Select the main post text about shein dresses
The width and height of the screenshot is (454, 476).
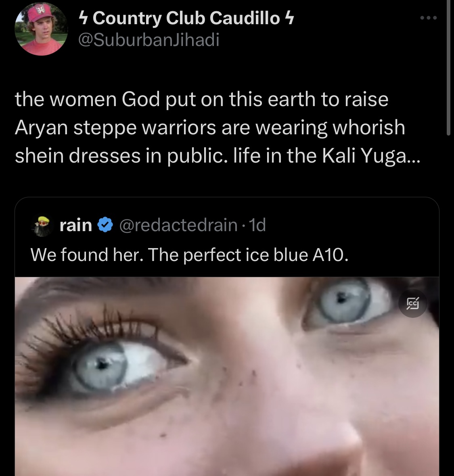[217, 127]
